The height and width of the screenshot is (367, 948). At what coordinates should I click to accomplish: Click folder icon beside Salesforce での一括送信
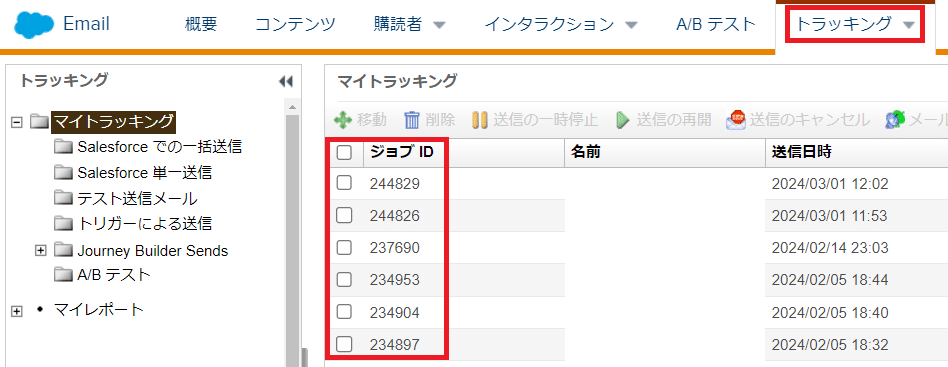[63, 147]
